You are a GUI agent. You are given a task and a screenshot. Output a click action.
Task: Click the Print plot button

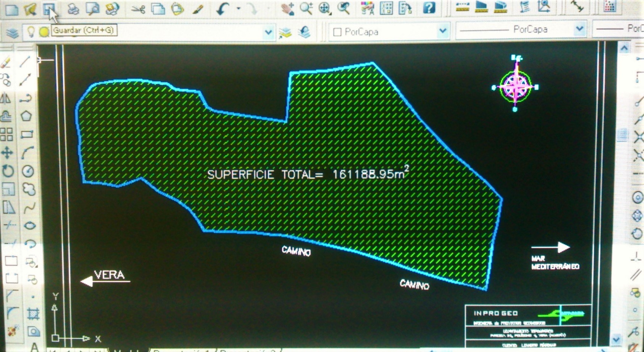(73, 9)
